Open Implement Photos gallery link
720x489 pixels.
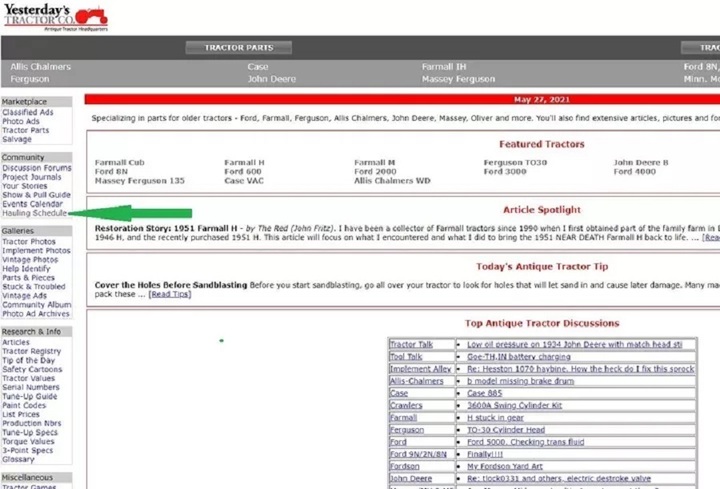(36, 251)
